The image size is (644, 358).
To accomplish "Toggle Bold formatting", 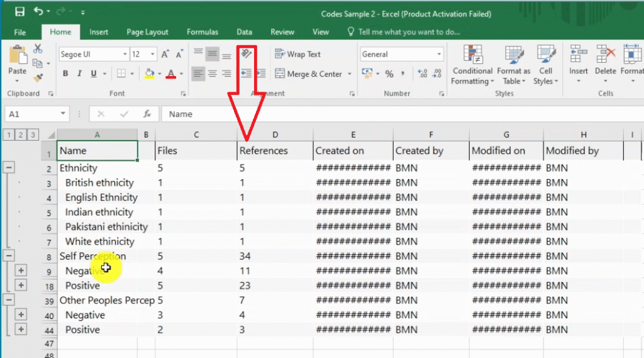I will click(65, 74).
